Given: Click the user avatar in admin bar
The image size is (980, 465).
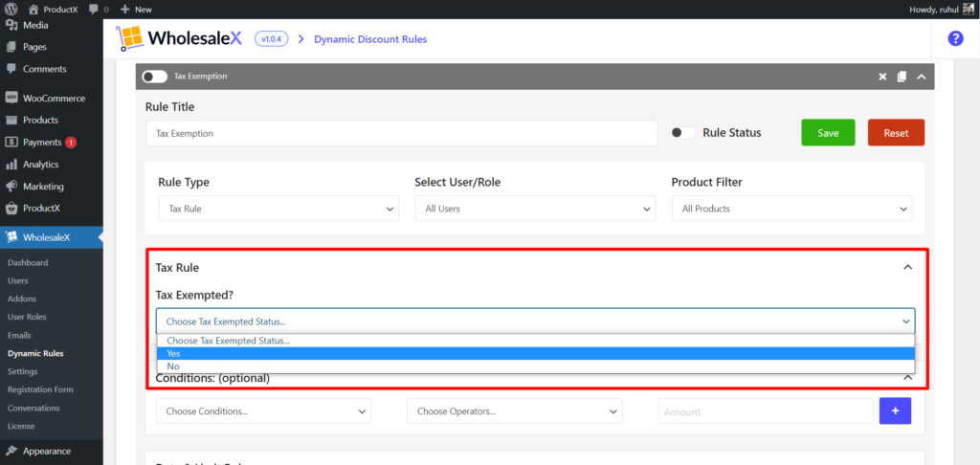Looking at the screenshot, I should coord(969,9).
